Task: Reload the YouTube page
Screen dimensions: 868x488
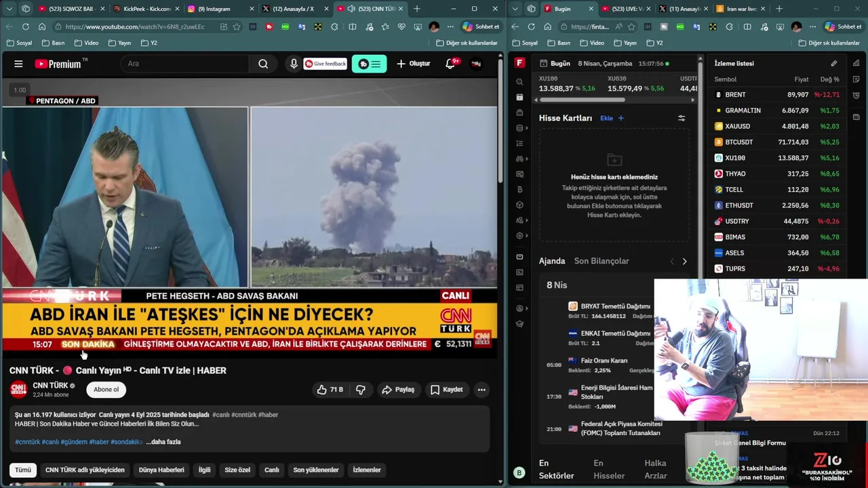Action: (26, 26)
